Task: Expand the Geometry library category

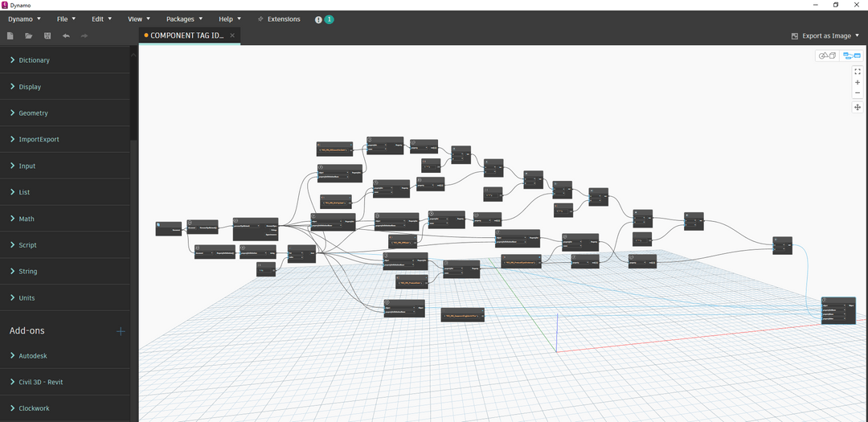Action: pos(33,113)
